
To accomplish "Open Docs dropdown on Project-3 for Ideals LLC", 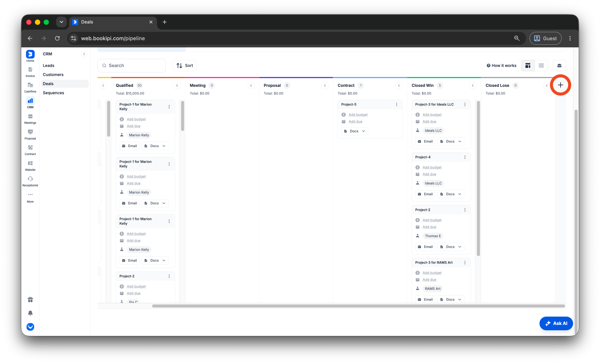I will (x=451, y=141).
